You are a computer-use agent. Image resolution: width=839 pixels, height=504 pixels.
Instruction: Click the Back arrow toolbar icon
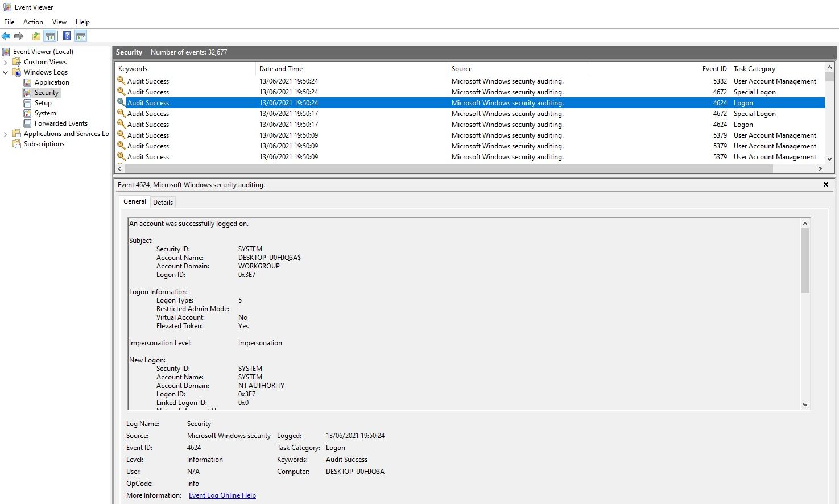click(x=6, y=36)
